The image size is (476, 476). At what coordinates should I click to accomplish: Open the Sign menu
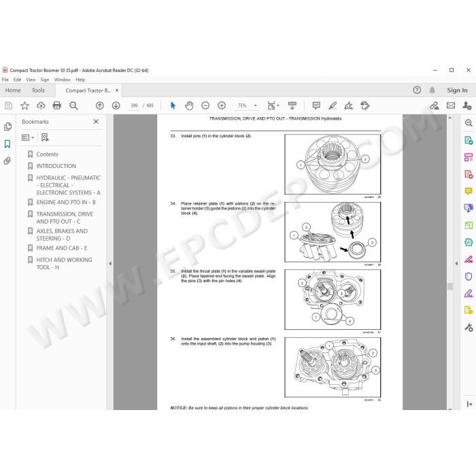(45, 80)
